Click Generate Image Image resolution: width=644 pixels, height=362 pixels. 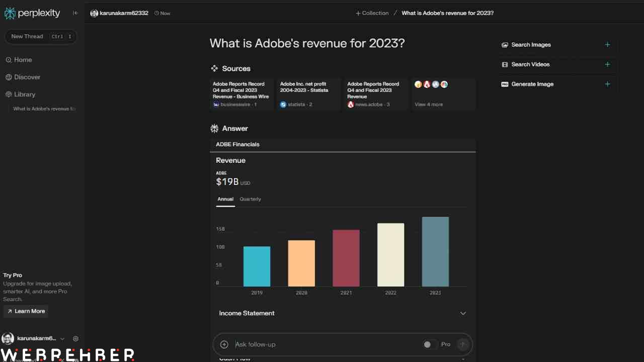click(532, 84)
